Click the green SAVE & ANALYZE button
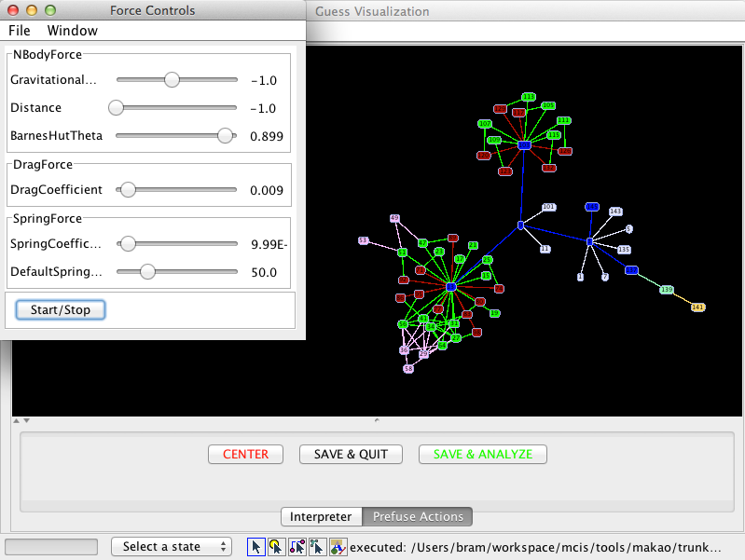 (x=482, y=454)
